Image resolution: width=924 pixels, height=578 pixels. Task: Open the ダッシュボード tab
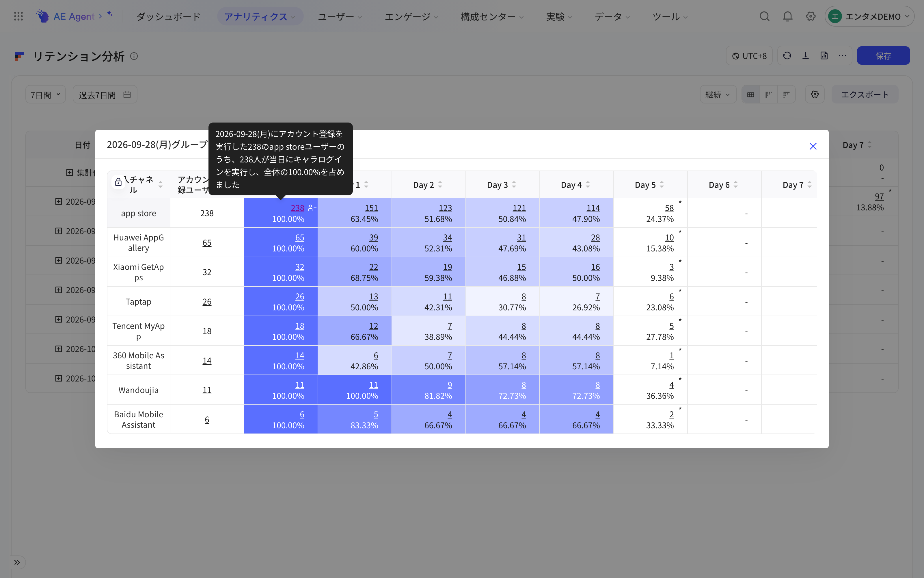(x=168, y=16)
